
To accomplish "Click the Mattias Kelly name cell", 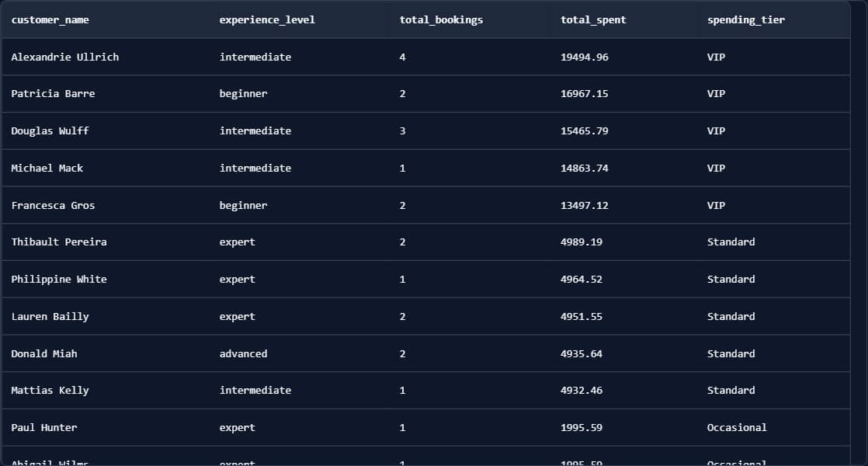I will pyautogui.click(x=50, y=391).
